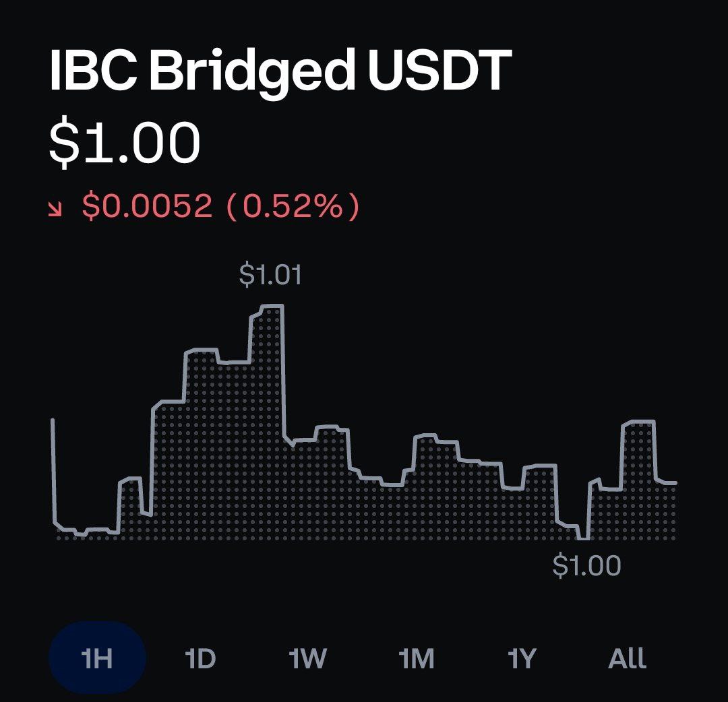Choose the All time range

(x=628, y=658)
